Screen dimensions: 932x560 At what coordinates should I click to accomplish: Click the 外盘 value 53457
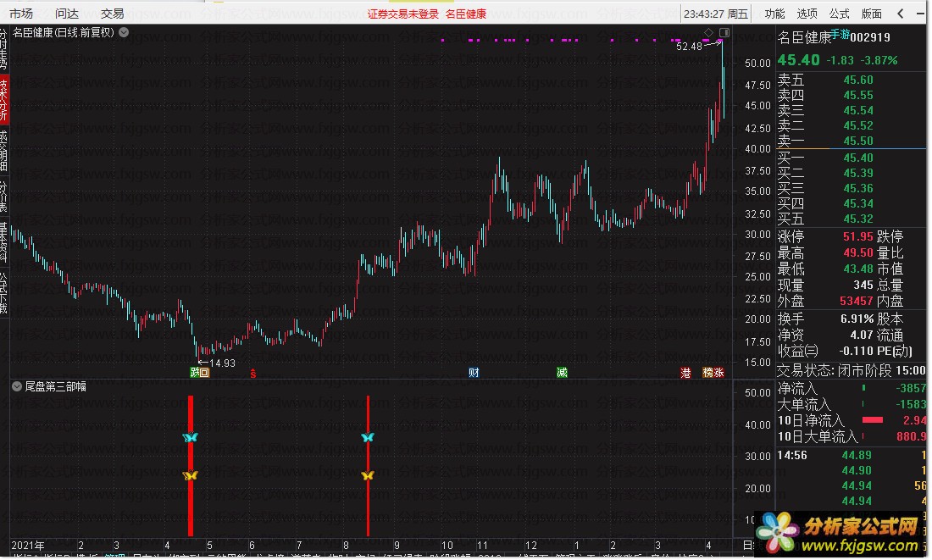point(857,302)
